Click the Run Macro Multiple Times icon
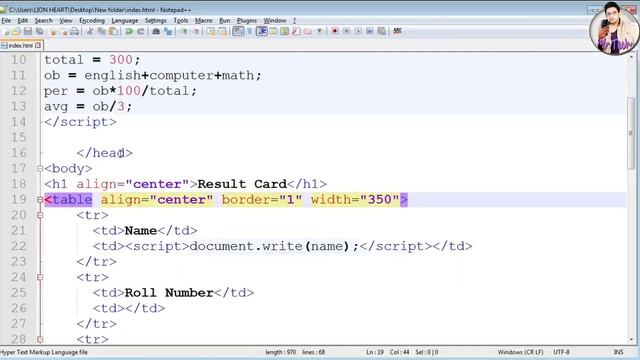The image size is (640, 360). [x=370, y=31]
